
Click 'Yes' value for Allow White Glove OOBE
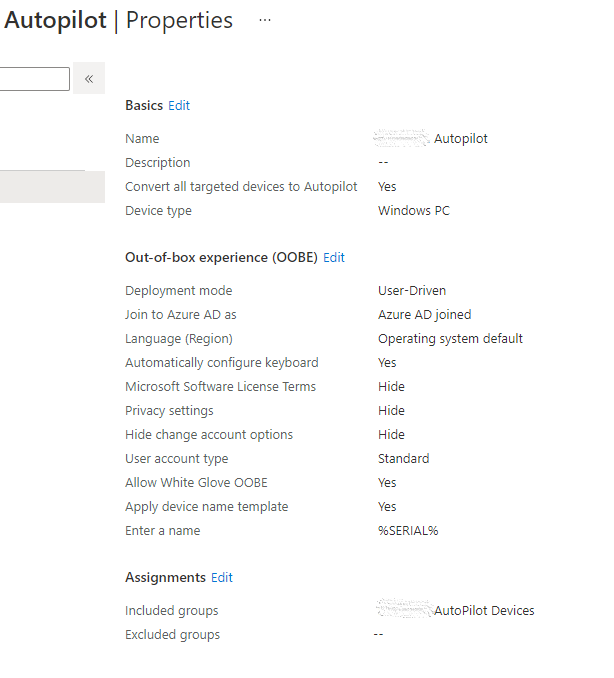pyautogui.click(x=387, y=483)
